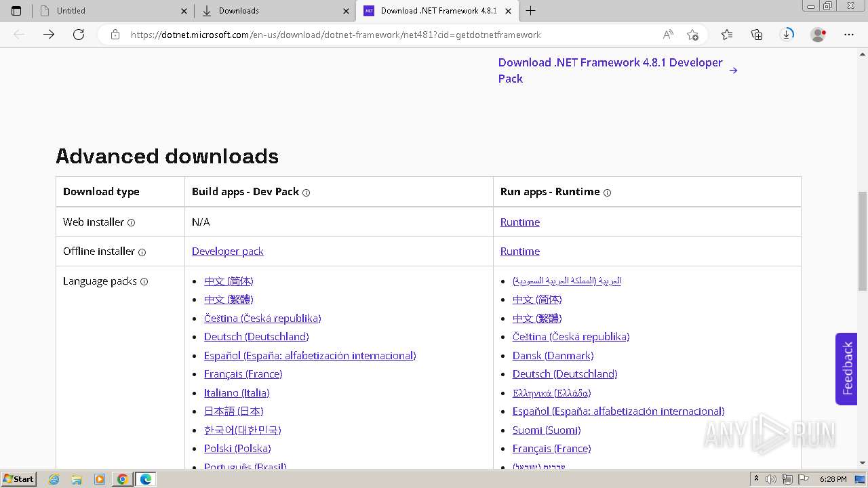Open Google Chrome from the taskbar
The height and width of the screenshot is (488, 868).
pyautogui.click(x=122, y=479)
